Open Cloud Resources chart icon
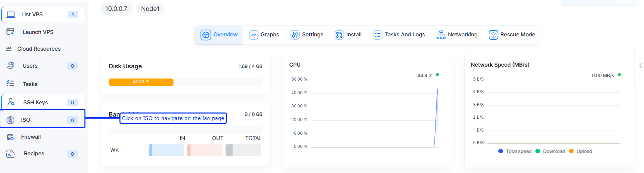This screenshot has height=173, width=644. (x=8, y=49)
